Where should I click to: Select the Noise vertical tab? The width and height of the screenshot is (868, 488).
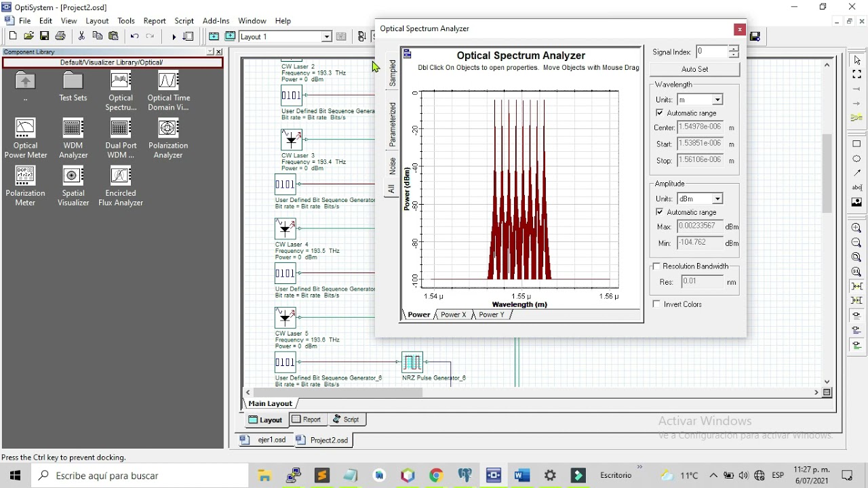coord(392,166)
